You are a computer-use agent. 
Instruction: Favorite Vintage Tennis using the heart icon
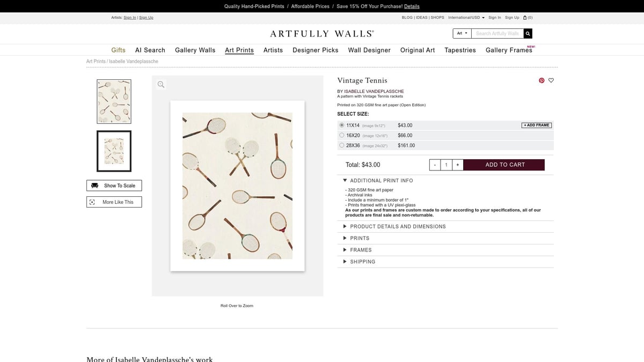coord(551,80)
